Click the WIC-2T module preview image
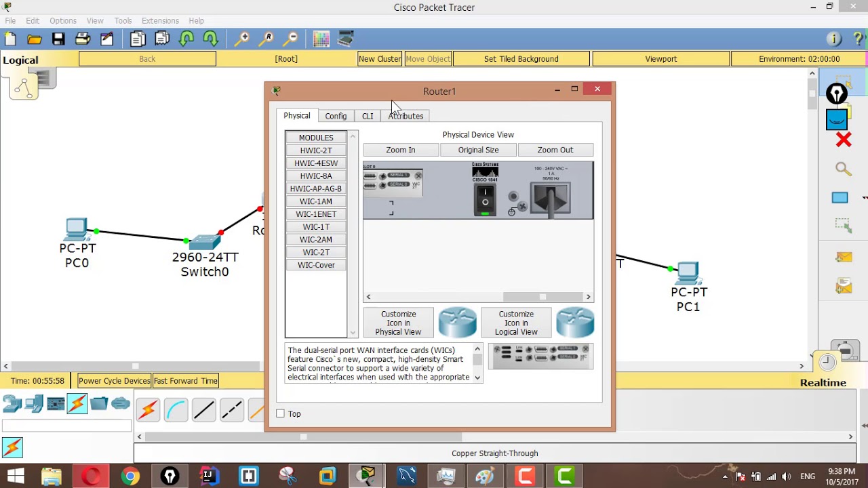The height and width of the screenshot is (488, 868). point(540,356)
